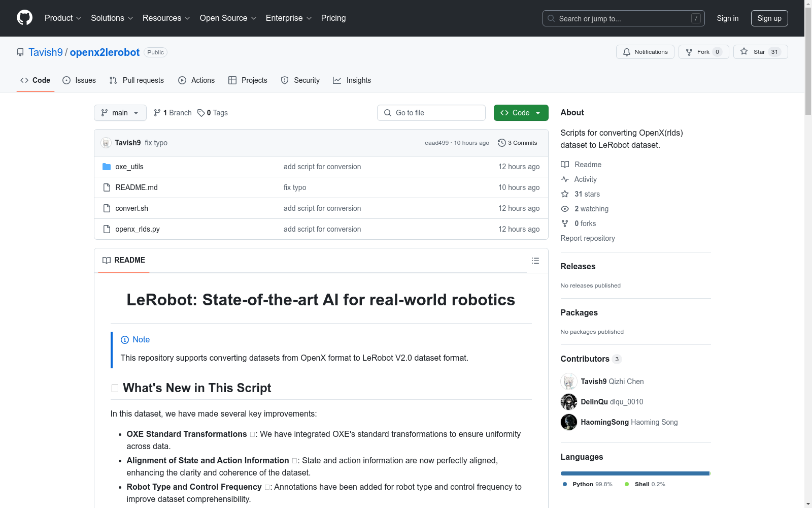This screenshot has width=812, height=508.
Task: Open the GitHub homepage logo
Action: click(x=24, y=18)
